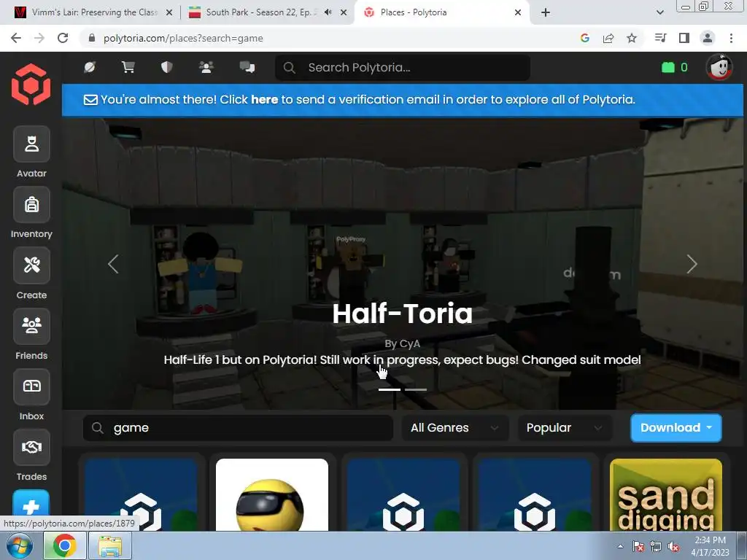
Task: Open the Inbox mailbox icon
Action: click(x=31, y=386)
